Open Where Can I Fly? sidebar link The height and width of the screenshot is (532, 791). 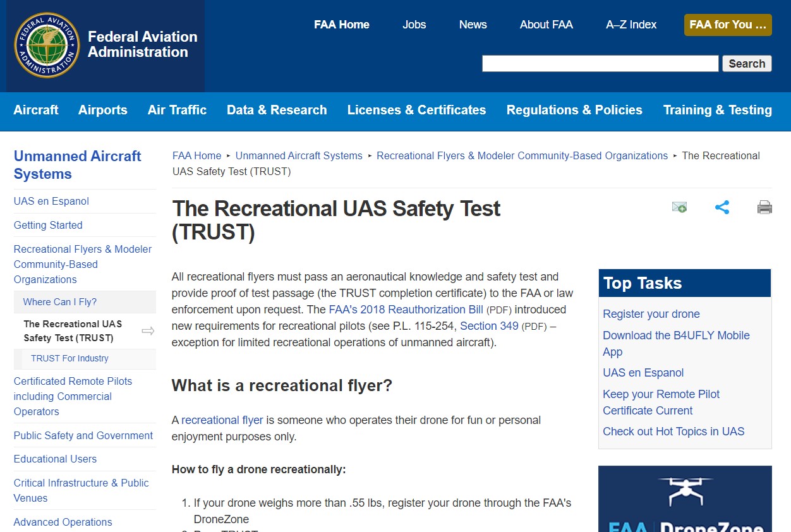click(x=60, y=302)
